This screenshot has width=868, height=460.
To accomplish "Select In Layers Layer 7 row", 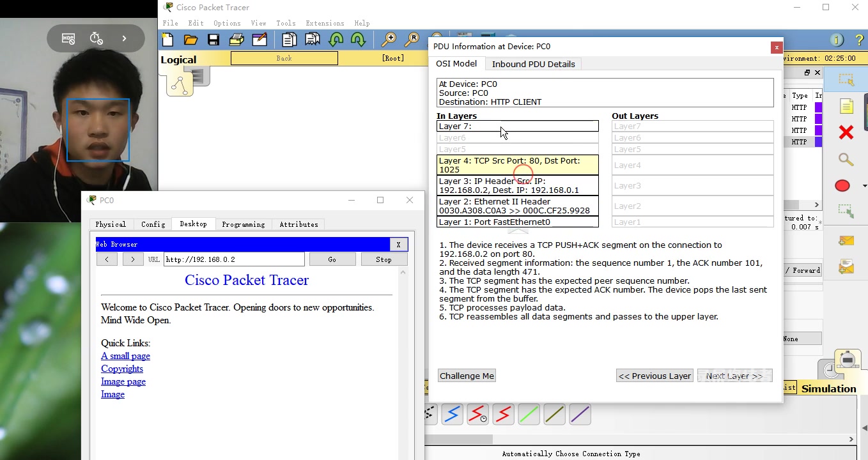I will pyautogui.click(x=518, y=126).
